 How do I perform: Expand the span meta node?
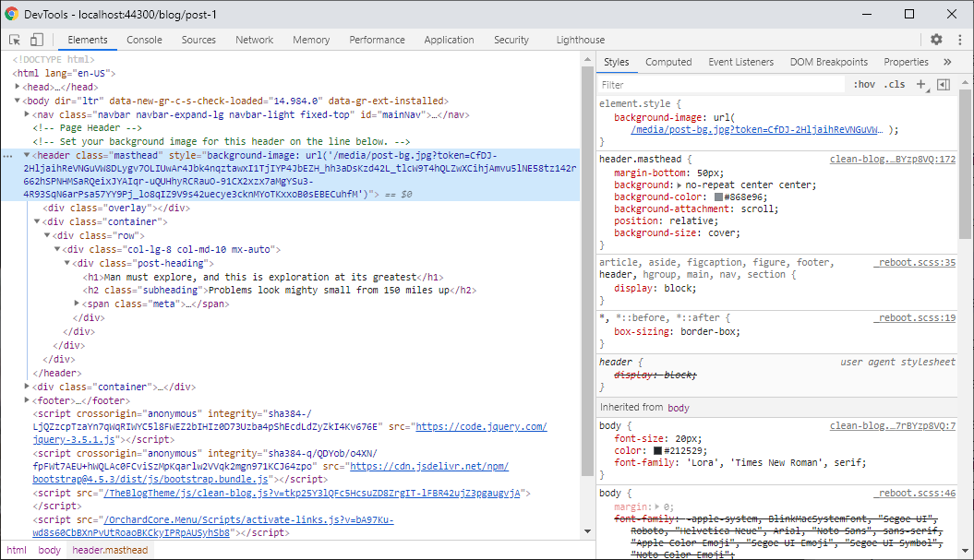click(x=77, y=304)
